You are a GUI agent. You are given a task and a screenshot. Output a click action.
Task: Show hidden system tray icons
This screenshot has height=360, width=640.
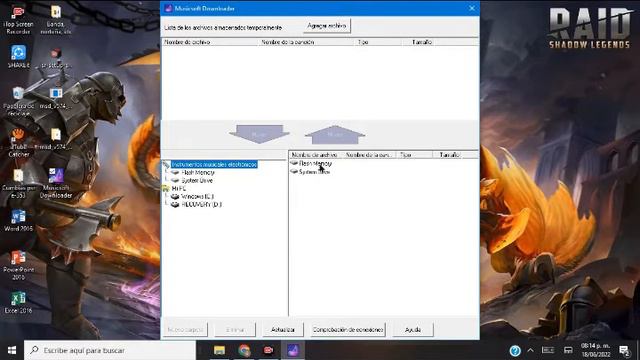[x=530, y=350]
